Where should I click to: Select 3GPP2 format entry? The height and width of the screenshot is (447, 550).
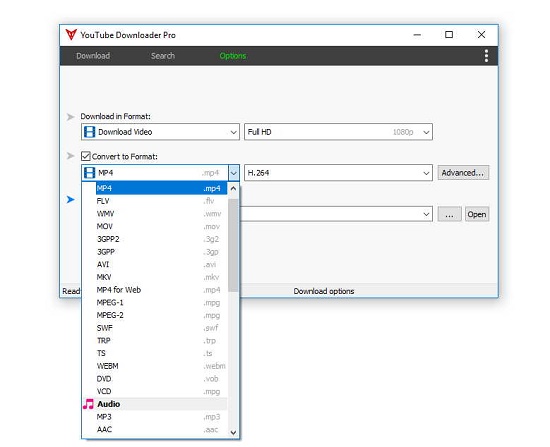click(x=161, y=239)
